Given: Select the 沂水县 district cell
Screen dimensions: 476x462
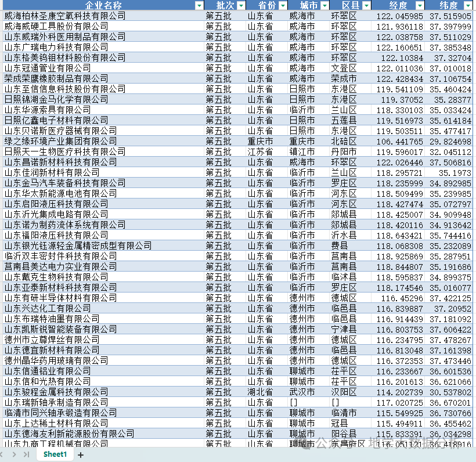Looking at the screenshot, I should coord(350,235).
